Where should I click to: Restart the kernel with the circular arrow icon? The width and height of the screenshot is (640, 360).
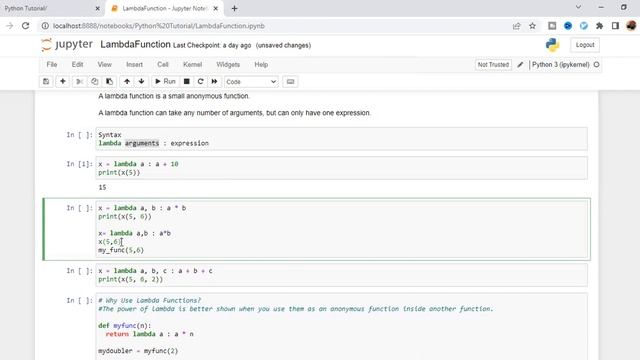(x=200, y=82)
